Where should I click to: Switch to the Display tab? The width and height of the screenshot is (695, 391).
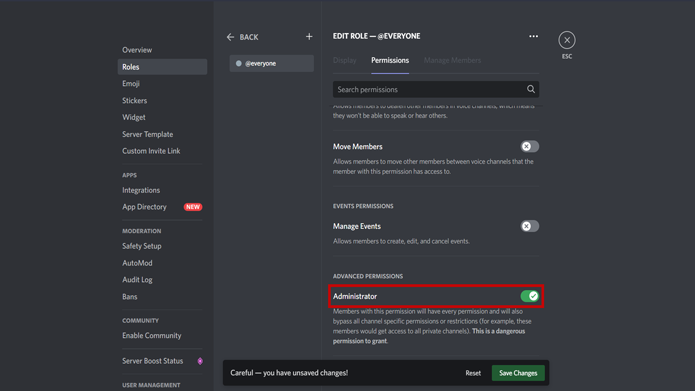[x=344, y=60]
